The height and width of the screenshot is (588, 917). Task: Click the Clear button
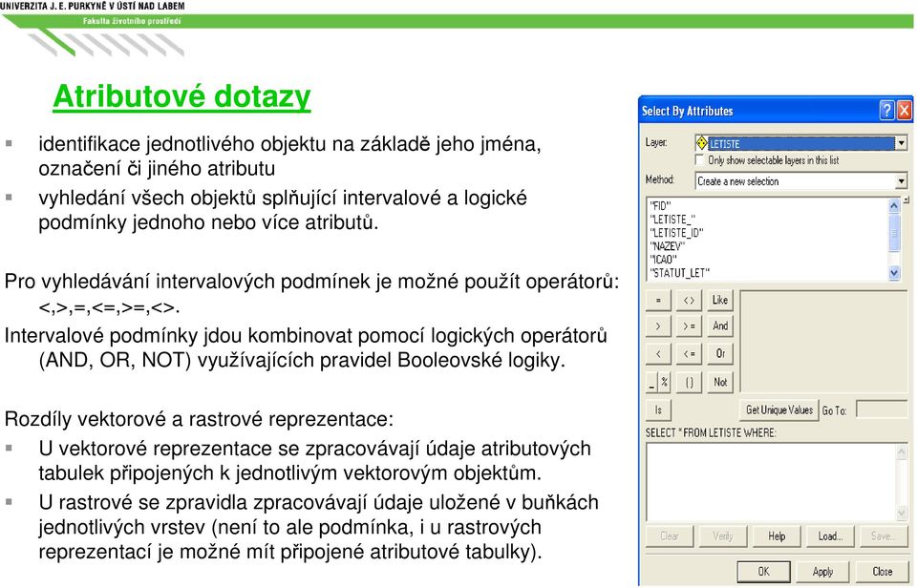(670, 535)
